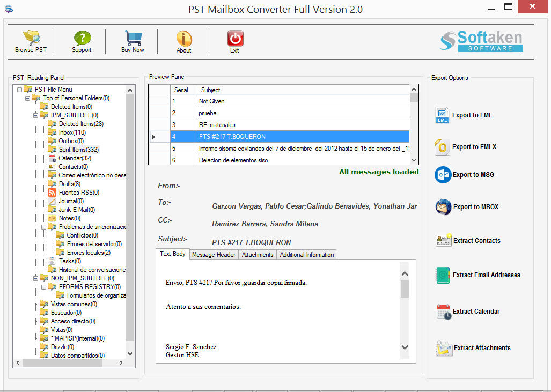Select the Tasks(0) folder icon
Image resolution: width=551 pixels, height=392 pixels.
pos(52,261)
